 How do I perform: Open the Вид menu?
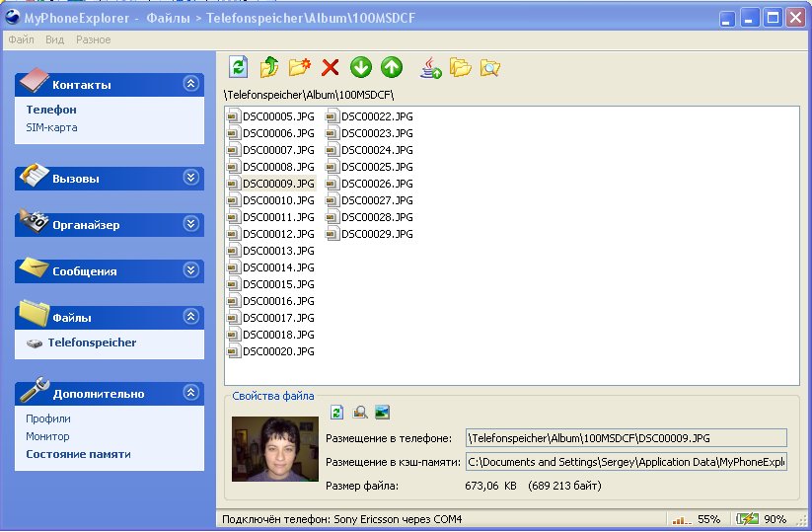coord(54,39)
